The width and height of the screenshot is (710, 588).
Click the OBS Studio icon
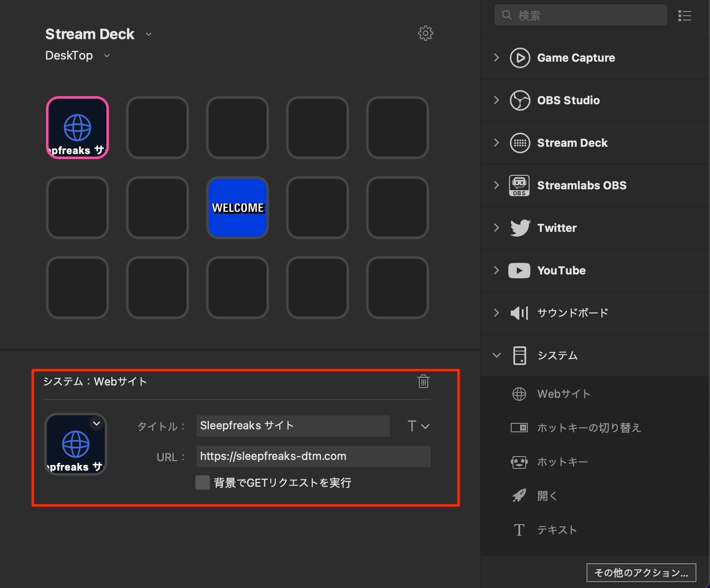coord(520,100)
